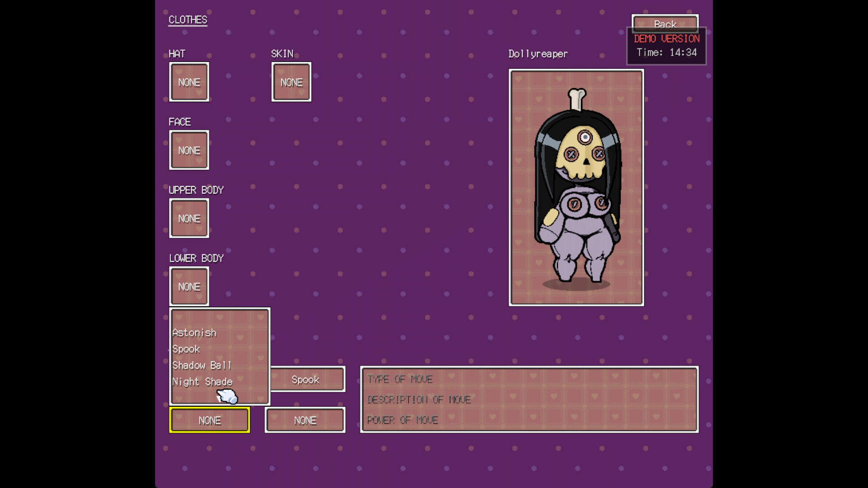Image resolution: width=868 pixels, height=488 pixels.
Task: Click the DEMO VERSION timer box
Action: (x=666, y=47)
